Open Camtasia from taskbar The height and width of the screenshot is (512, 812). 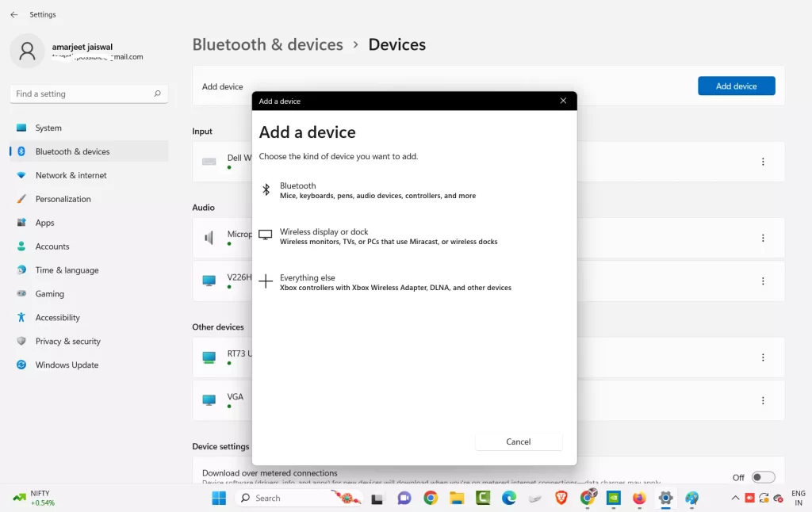click(x=483, y=498)
